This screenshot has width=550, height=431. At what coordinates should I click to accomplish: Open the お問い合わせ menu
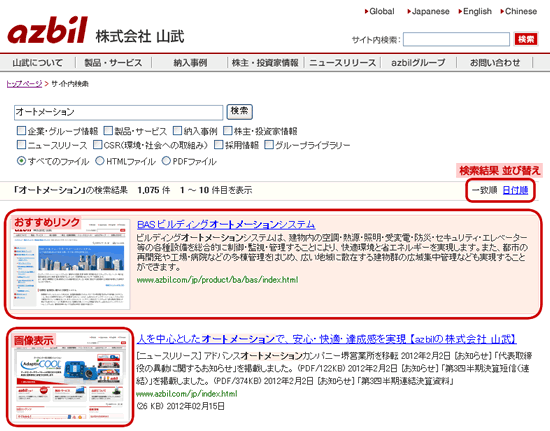coord(495,63)
